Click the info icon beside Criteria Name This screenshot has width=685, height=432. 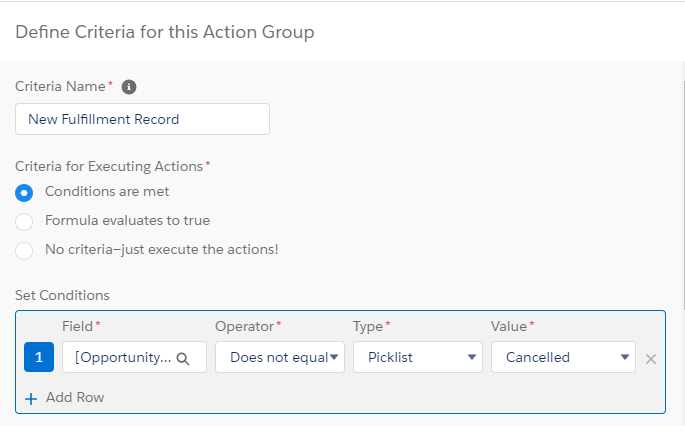point(128,87)
